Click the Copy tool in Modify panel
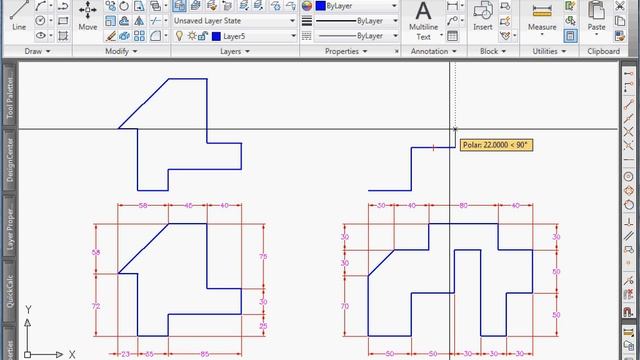 tap(110, 6)
